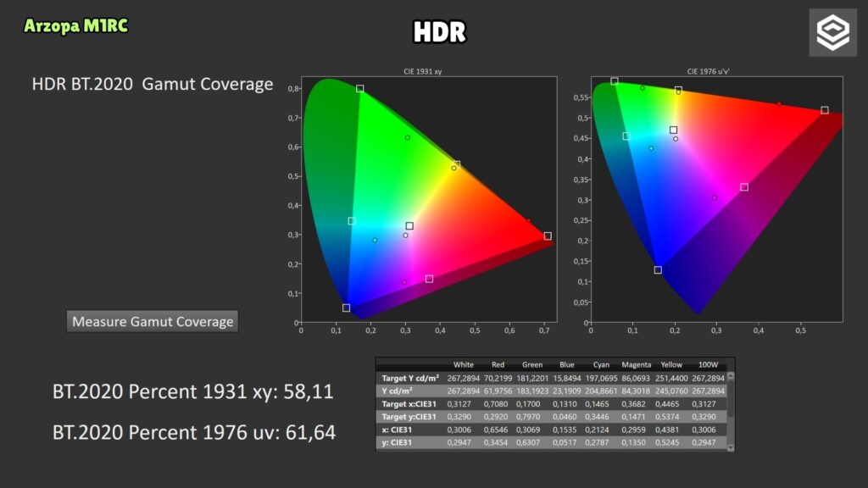Select the Blue column header in the table
Screen dimensions: 868x488
point(567,364)
